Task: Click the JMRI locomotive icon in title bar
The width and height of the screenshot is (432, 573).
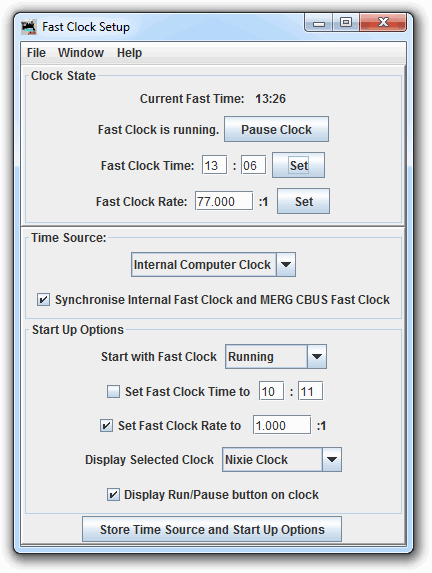Action: click(x=29, y=27)
